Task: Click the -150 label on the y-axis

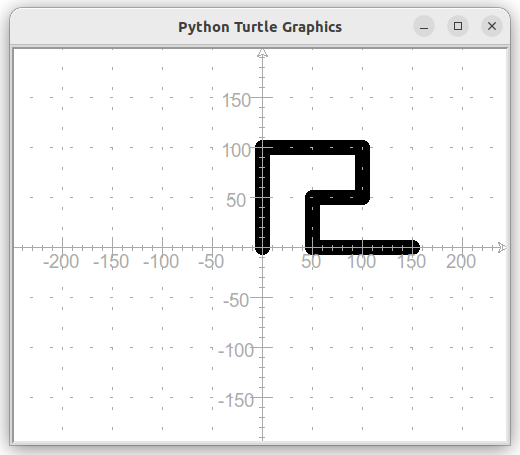Action: tap(236, 400)
